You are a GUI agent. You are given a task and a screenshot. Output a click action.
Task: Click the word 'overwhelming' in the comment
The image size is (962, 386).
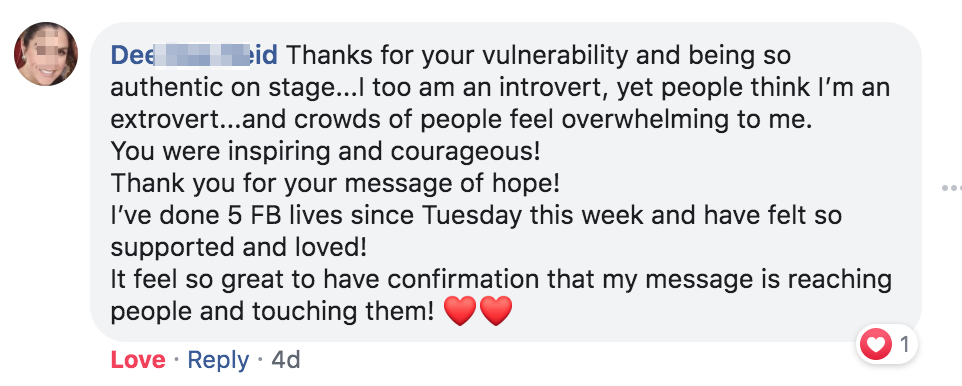(641, 120)
